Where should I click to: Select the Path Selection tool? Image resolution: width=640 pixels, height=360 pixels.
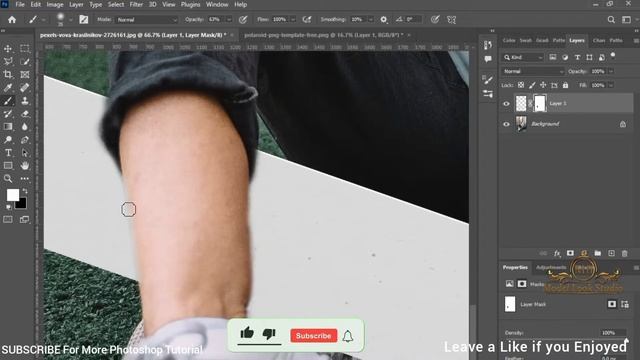coord(25,153)
